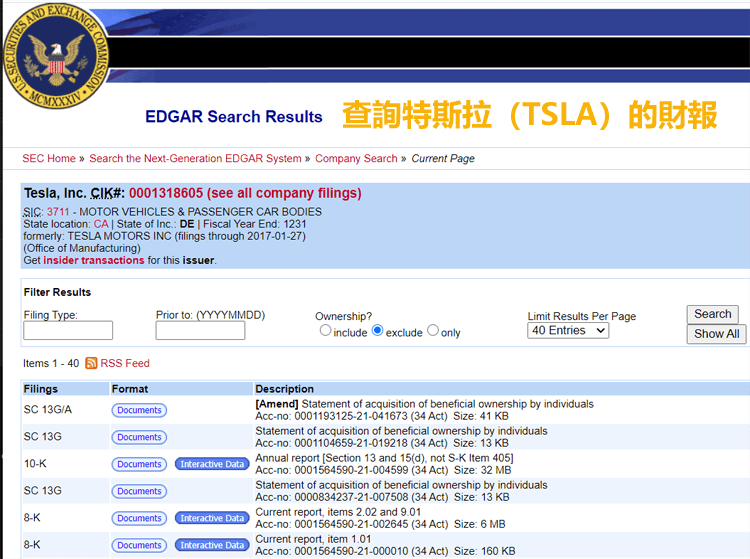This screenshot has width=750, height=559.
Task: Open the insider transactions link
Action: click(94, 261)
